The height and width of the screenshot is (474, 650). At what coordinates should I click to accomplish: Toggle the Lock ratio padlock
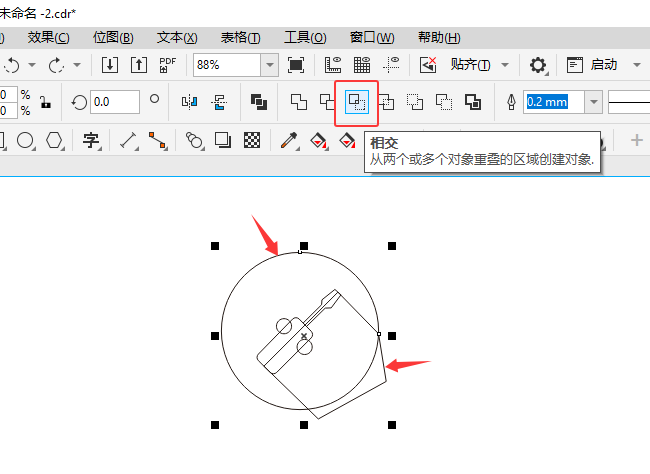(46, 102)
